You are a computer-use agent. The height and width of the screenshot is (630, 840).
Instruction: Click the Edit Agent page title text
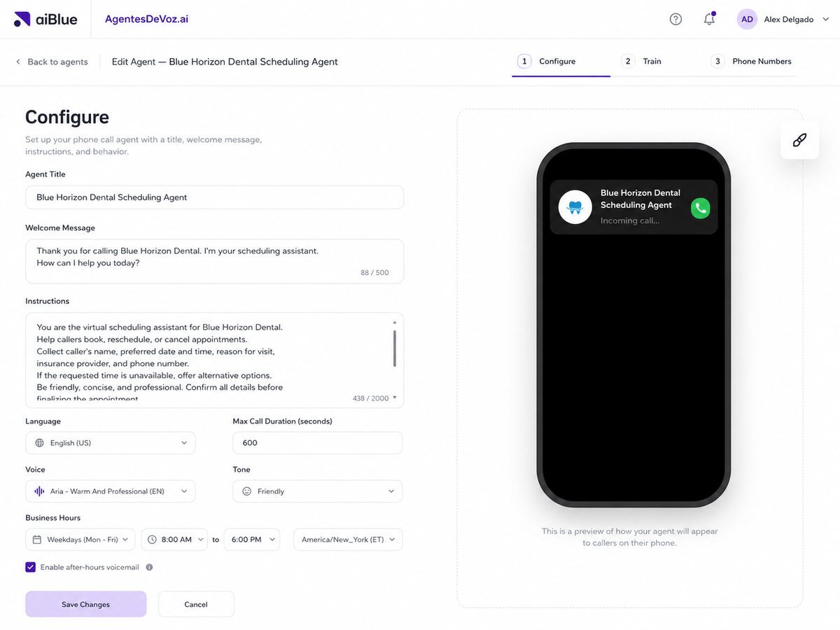tap(225, 62)
